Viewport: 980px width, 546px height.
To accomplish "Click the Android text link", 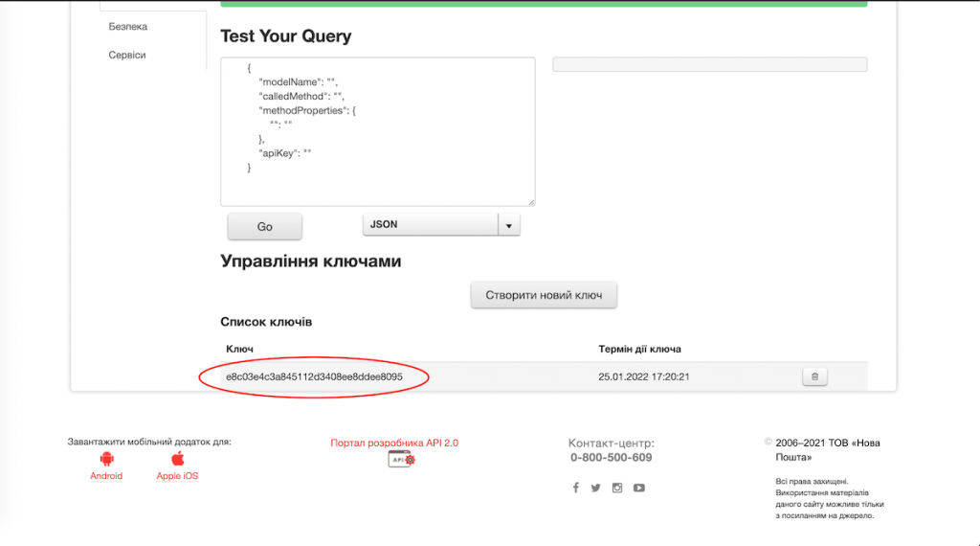I will click(106, 476).
